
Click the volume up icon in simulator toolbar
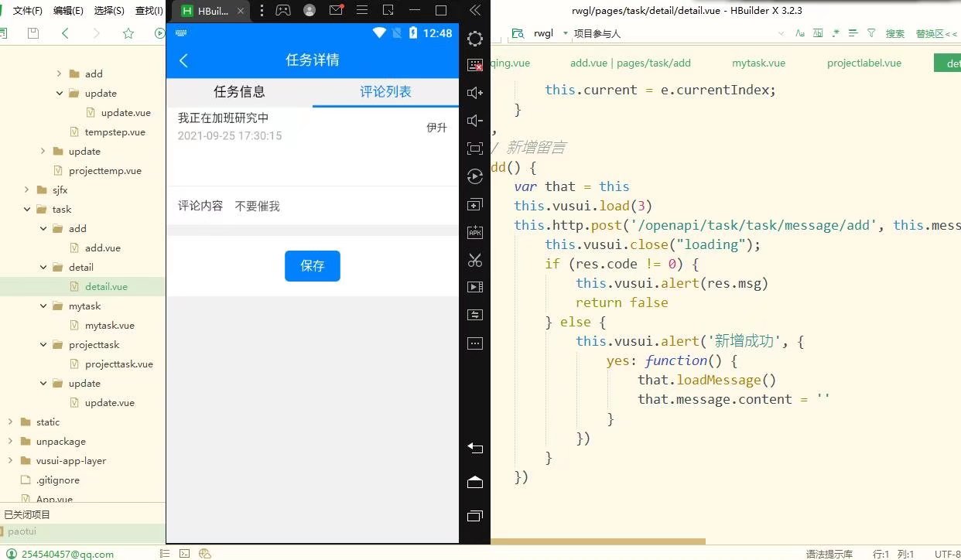[x=474, y=92]
